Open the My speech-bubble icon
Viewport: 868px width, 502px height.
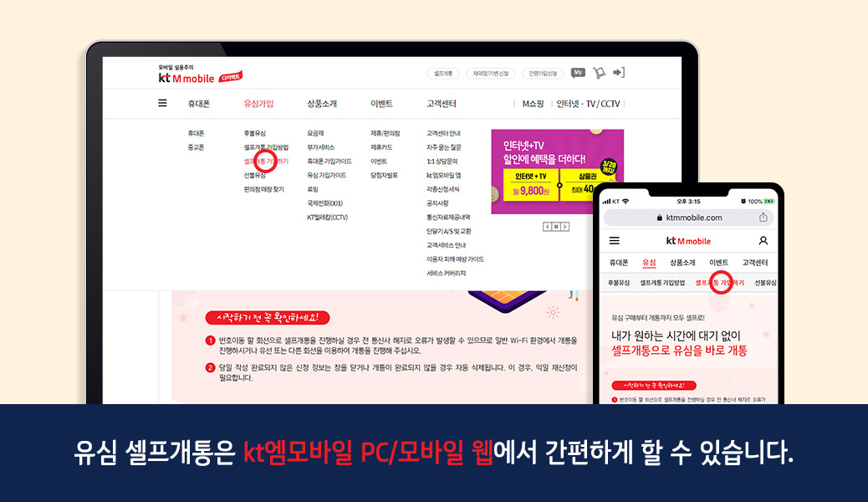578,73
